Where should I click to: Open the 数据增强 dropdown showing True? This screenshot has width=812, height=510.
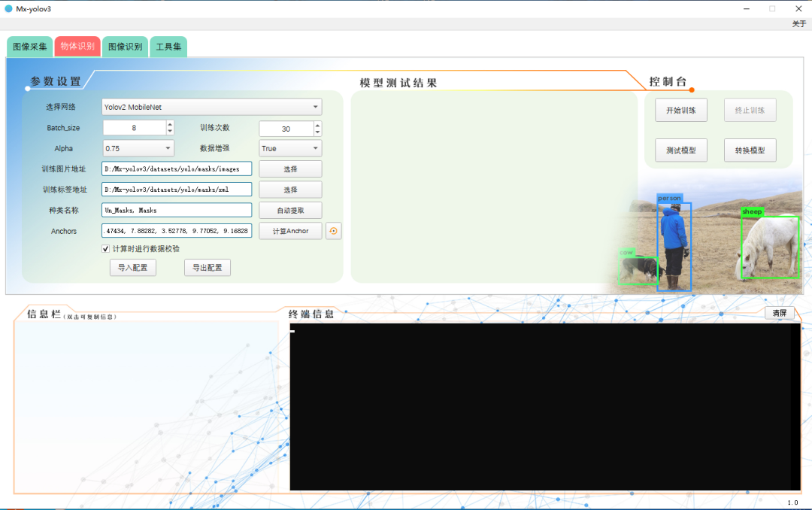click(290, 148)
